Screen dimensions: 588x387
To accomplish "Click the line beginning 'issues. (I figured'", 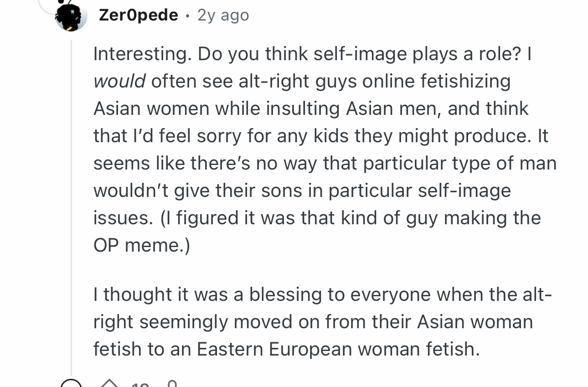I will 317,218.
